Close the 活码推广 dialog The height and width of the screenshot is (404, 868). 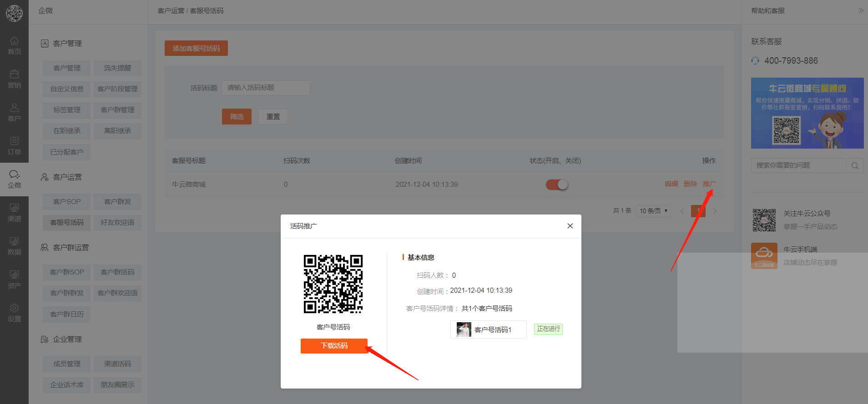click(570, 226)
